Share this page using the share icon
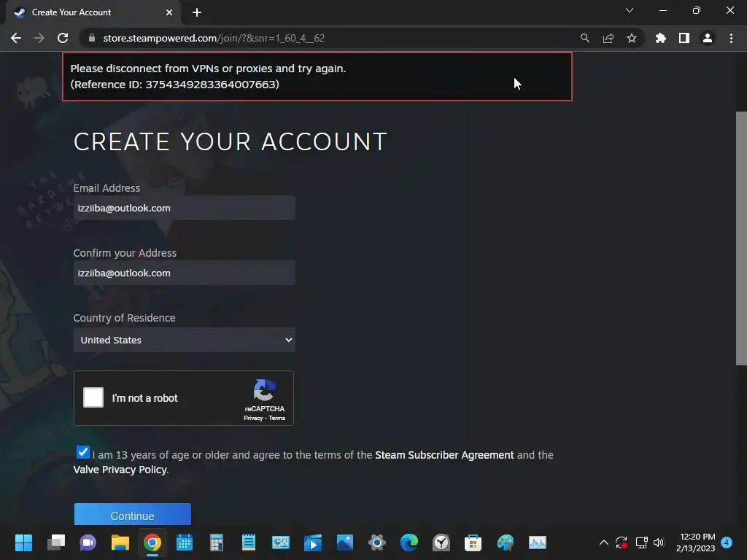 [608, 38]
